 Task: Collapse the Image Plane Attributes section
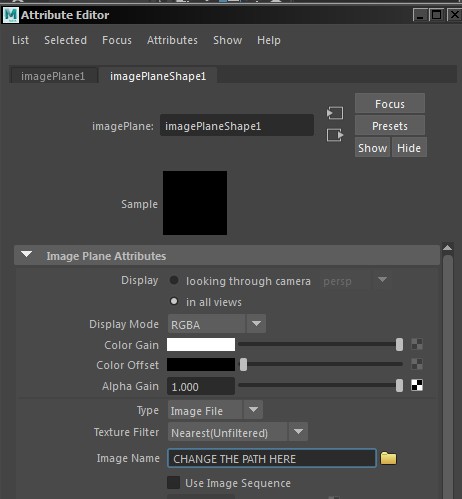point(26,255)
